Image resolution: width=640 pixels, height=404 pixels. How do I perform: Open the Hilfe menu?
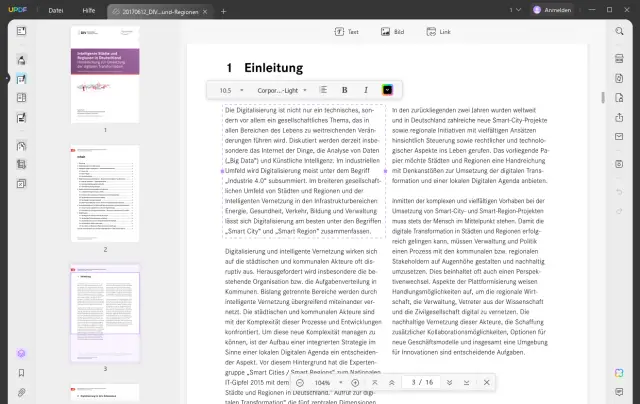coord(89,11)
